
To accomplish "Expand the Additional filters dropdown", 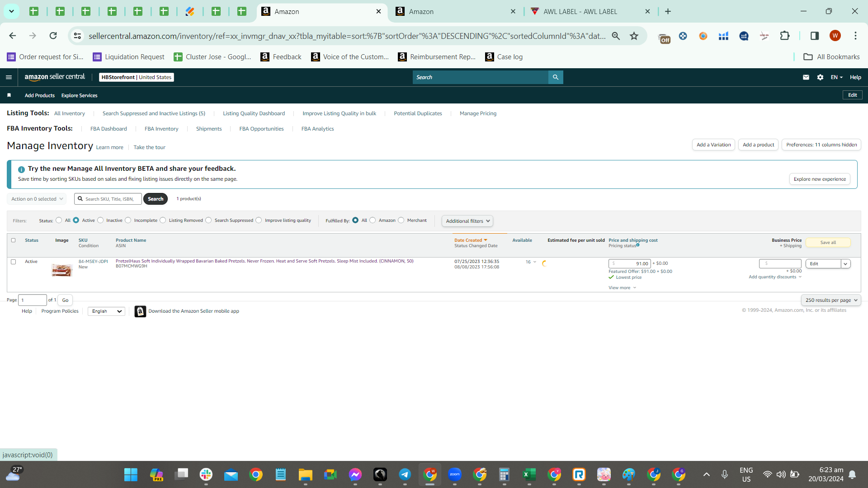I will [467, 221].
